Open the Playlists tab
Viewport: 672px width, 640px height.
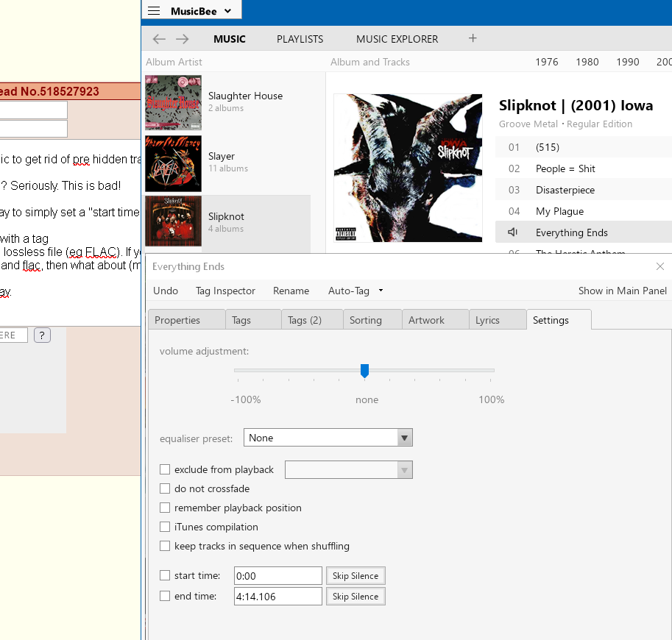point(300,39)
